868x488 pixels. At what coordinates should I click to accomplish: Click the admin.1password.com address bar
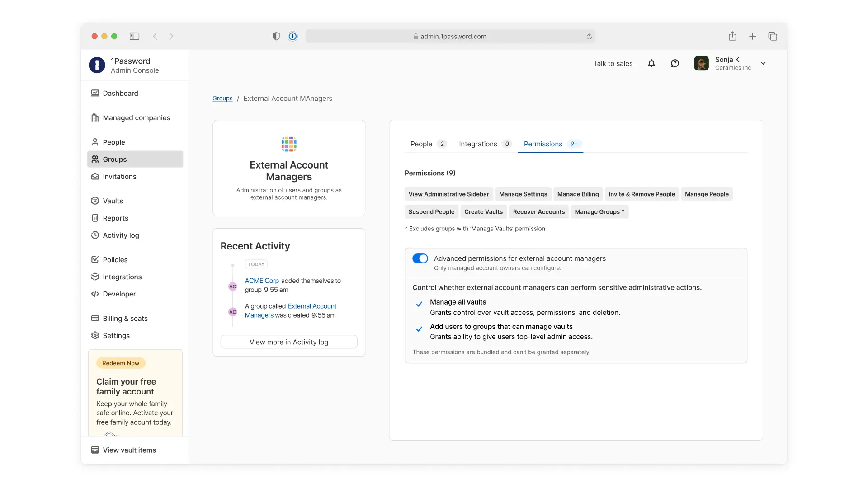point(450,37)
